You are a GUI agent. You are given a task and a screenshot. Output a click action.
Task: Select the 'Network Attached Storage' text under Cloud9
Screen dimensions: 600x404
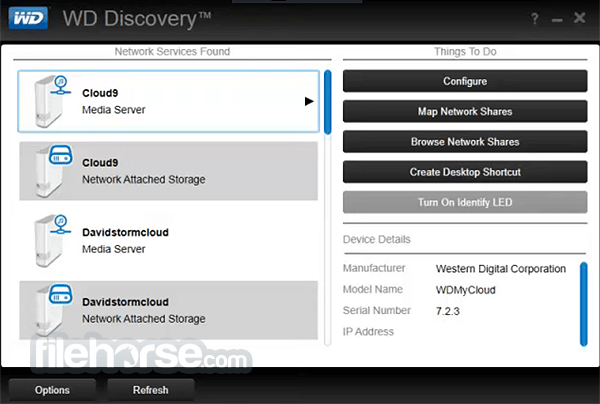tap(144, 179)
